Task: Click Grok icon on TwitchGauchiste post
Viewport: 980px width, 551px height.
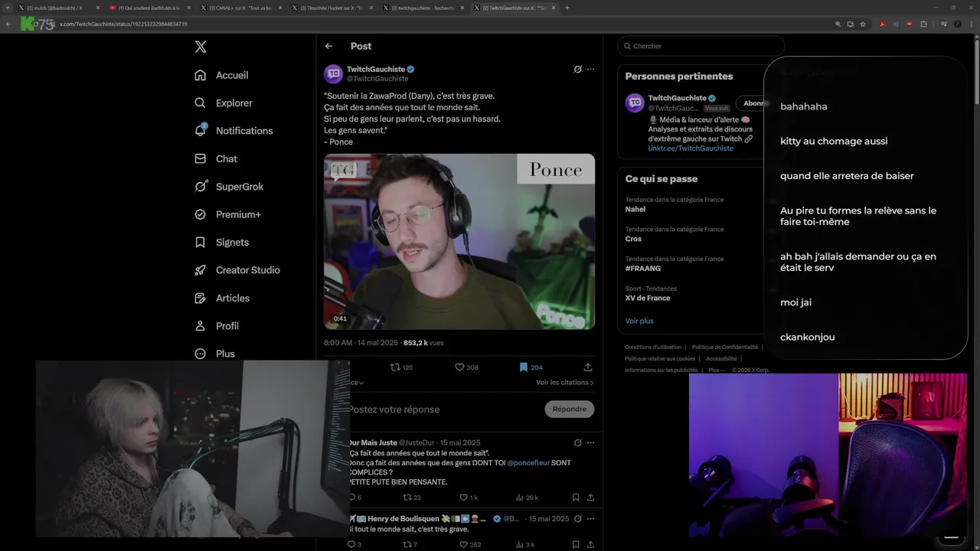Action: pos(577,69)
